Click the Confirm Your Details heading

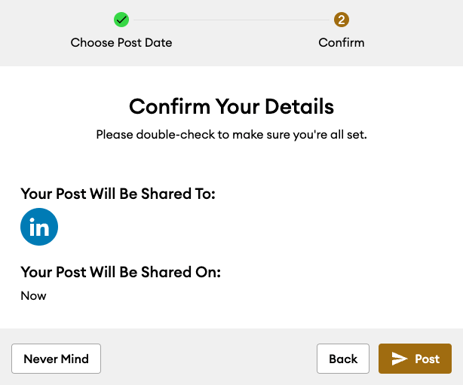coord(231,107)
